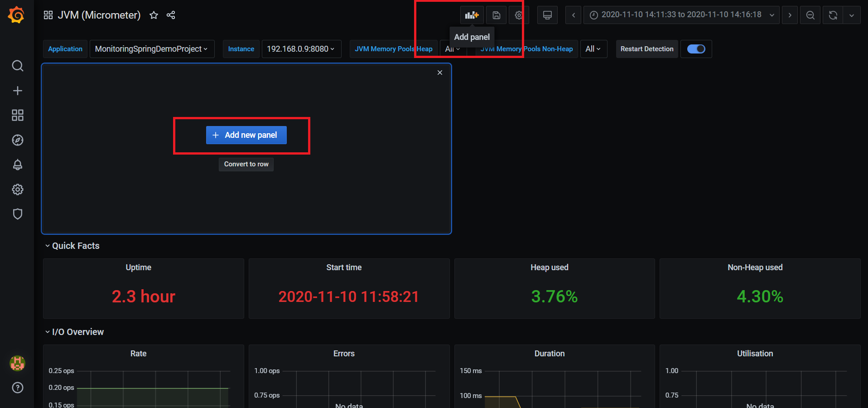Click the 2020-11-10 11:58:21 start time value

point(349,296)
